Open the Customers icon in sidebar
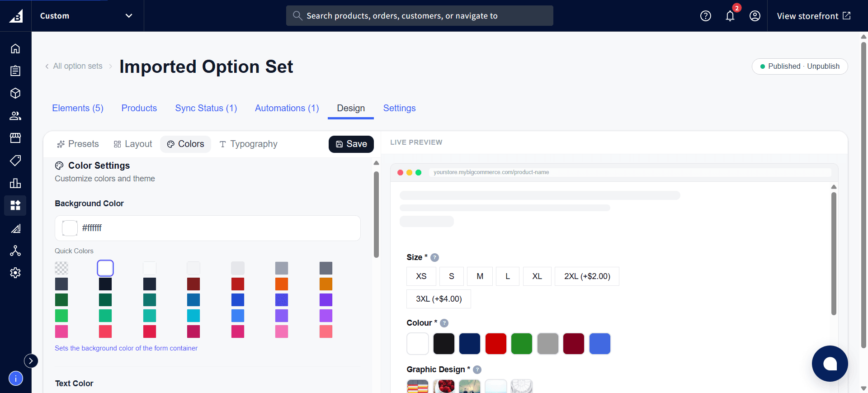This screenshot has height=393, width=868. 15,116
